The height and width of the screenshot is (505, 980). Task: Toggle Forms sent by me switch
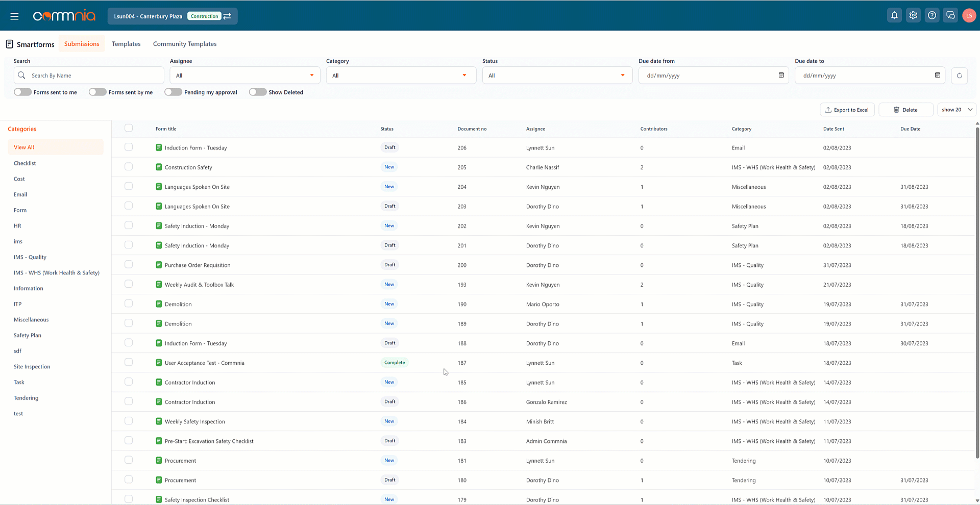click(97, 92)
